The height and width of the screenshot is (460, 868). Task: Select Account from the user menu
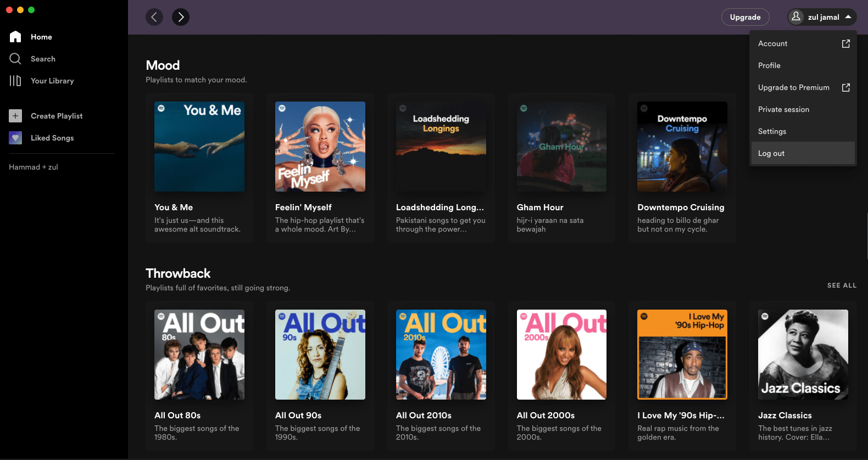tap(803, 43)
